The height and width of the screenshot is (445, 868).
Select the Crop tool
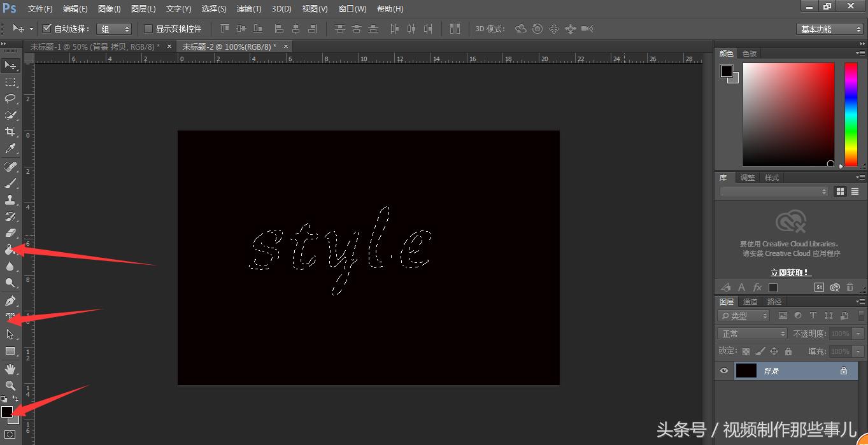tap(10, 132)
